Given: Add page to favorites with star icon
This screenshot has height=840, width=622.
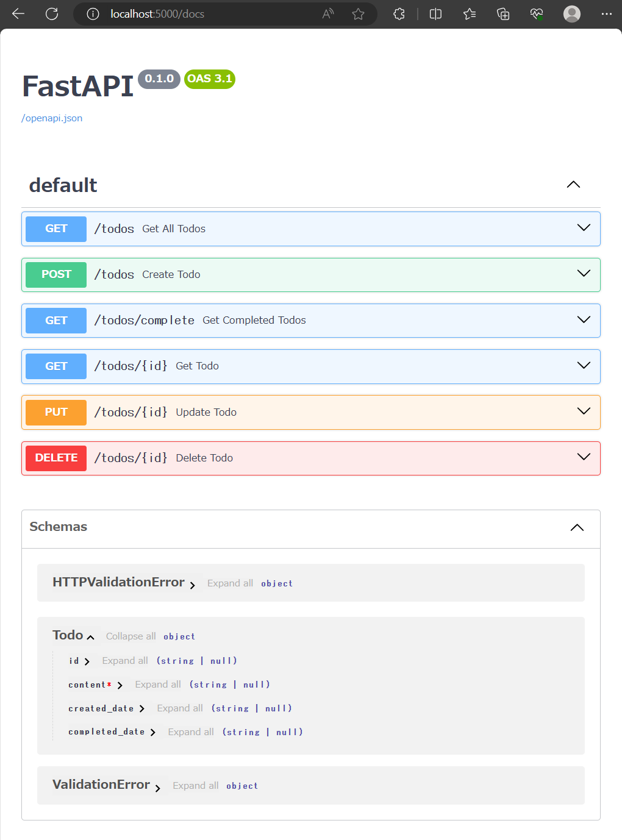Looking at the screenshot, I should pos(359,14).
